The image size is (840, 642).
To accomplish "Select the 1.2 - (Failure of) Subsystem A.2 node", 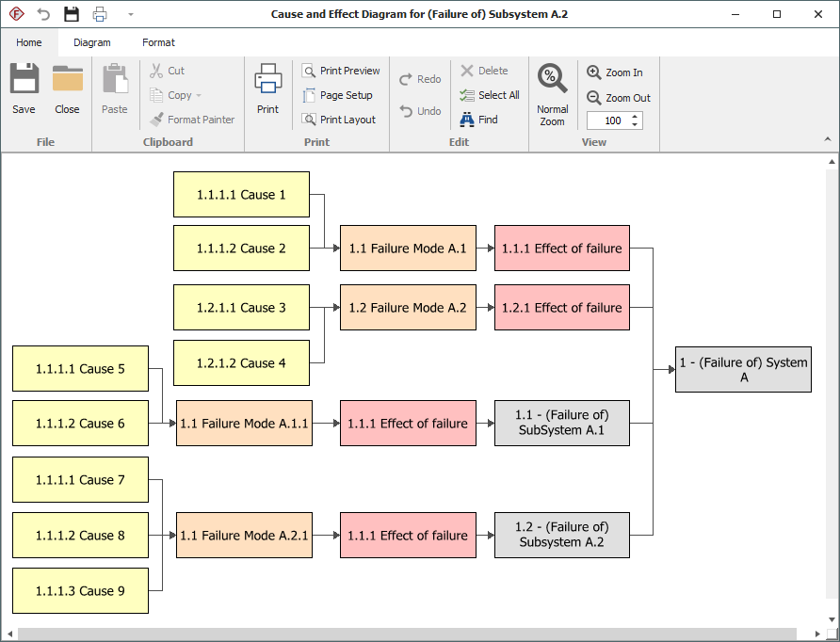I will click(x=562, y=535).
